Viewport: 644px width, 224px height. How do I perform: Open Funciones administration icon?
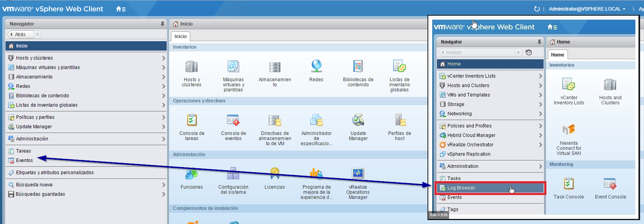pos(192,174)
